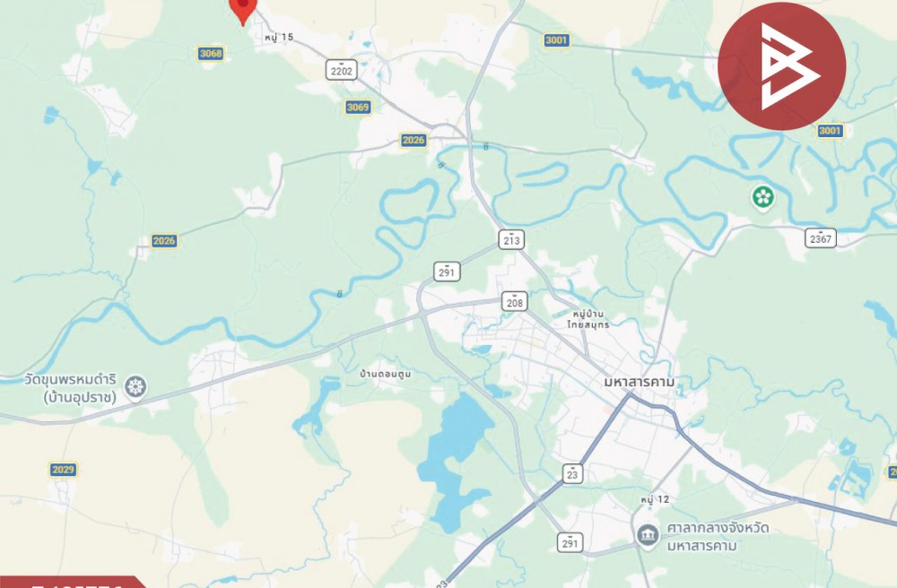Click the ศาลากลางจังหวัด government building icon
Screen dimensions: 897x588
(648, 535)
